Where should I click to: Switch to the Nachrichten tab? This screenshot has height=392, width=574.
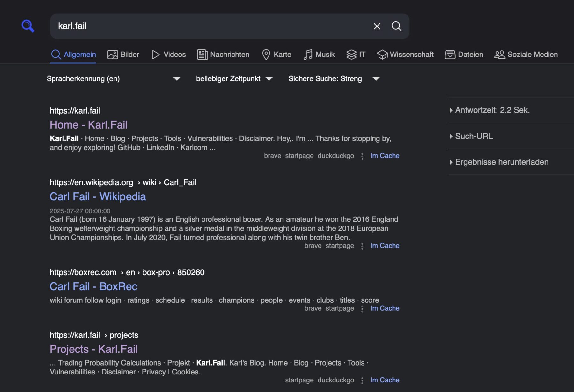(223, 55)
